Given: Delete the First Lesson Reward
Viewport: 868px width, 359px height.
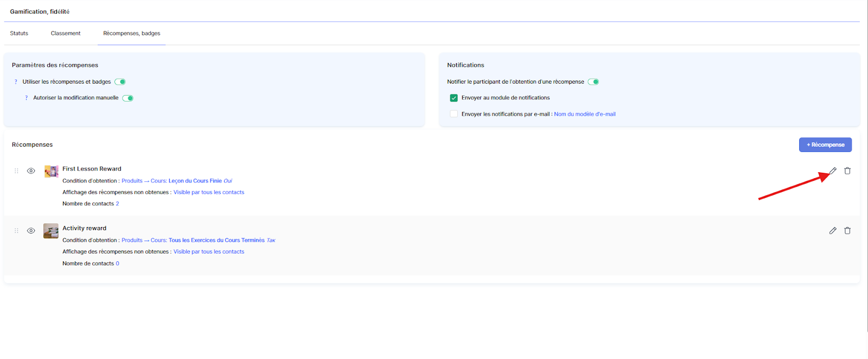Looking at the screenshot, I should click(x=847, y=171).
